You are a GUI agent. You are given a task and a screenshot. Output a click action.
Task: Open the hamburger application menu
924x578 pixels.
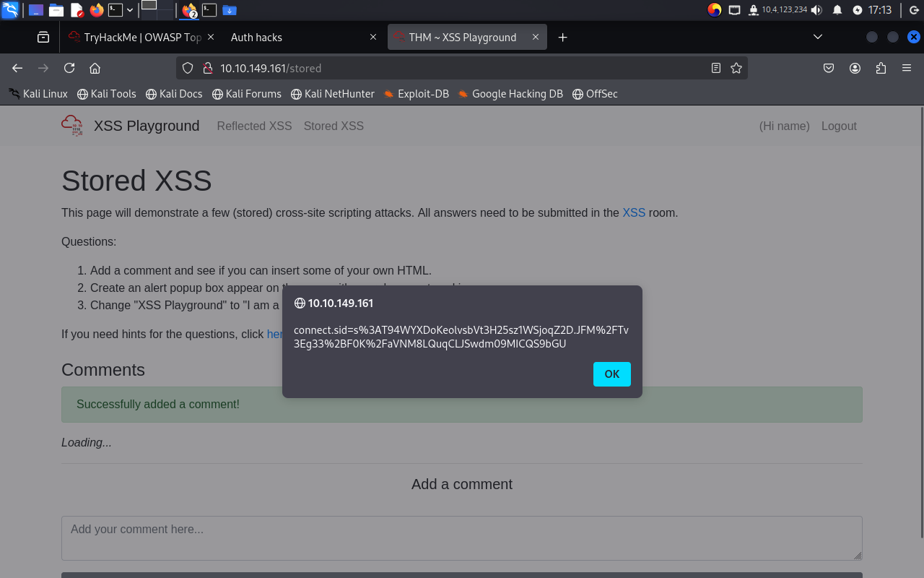[906, 68]
